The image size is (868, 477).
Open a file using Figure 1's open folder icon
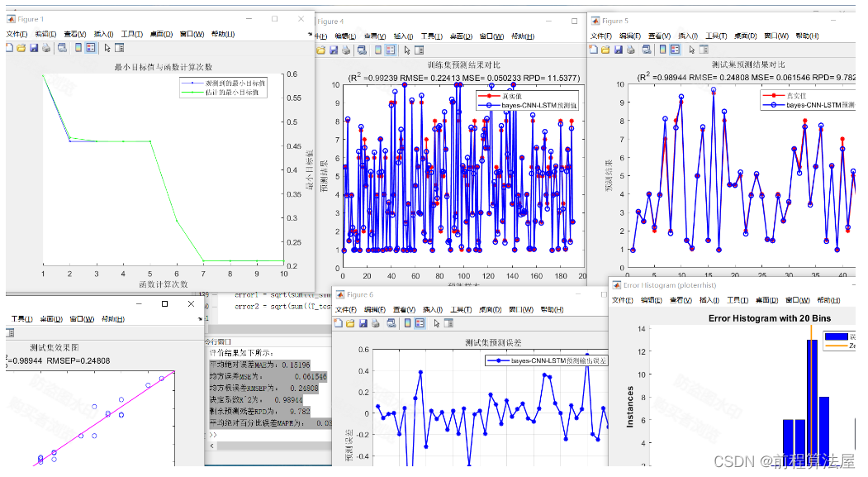point(21,48)
